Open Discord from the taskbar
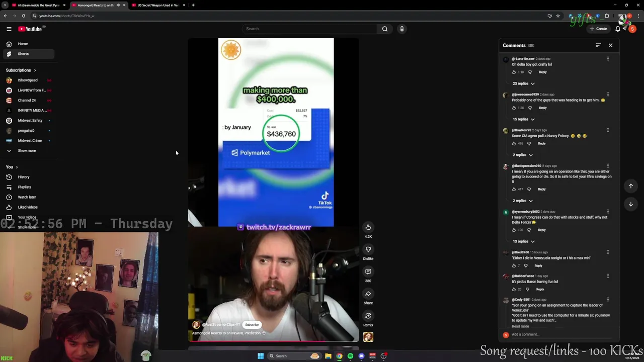This screenshot has height=362, width=644. 361,356
